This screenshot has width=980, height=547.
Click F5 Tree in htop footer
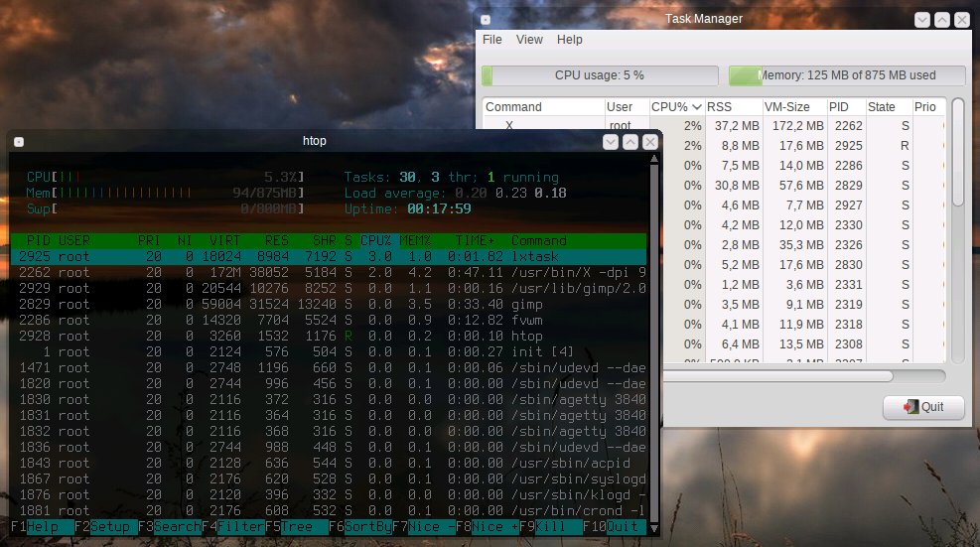point(297,527)
